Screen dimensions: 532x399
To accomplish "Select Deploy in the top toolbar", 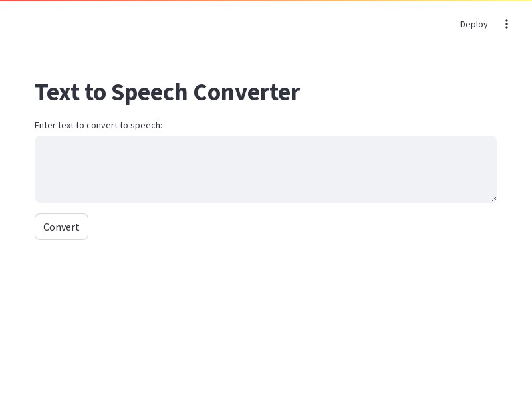I will 473,24.
